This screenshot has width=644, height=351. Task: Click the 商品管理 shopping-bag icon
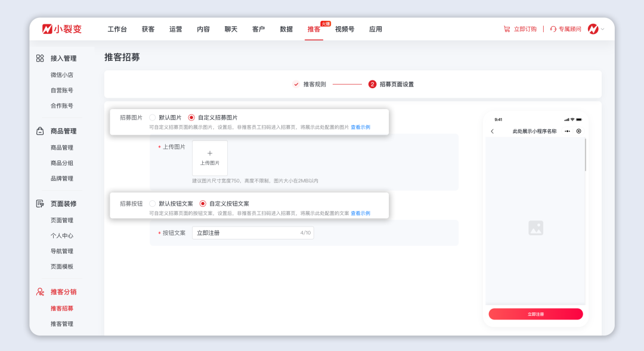[40, 131]
